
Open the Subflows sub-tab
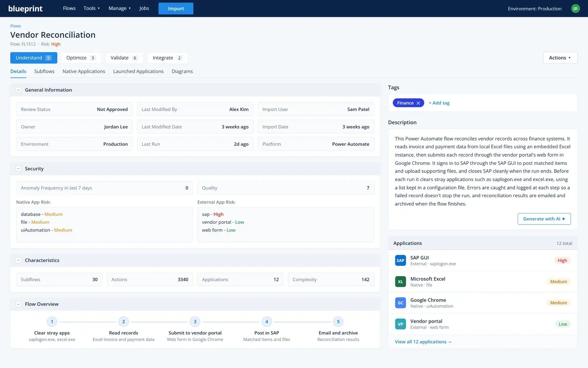click(x=44, y=71)
